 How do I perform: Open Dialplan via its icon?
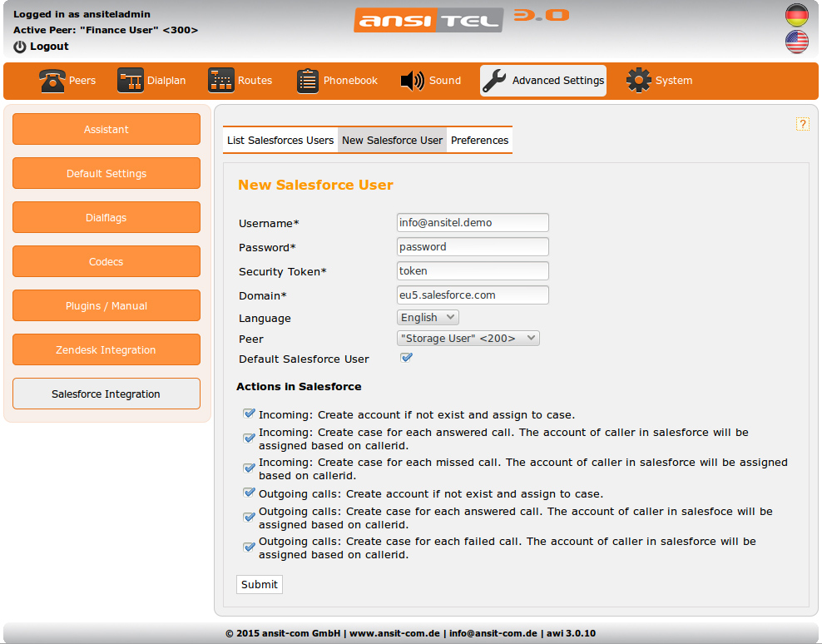pyautogui.click(x=131, y=81)
